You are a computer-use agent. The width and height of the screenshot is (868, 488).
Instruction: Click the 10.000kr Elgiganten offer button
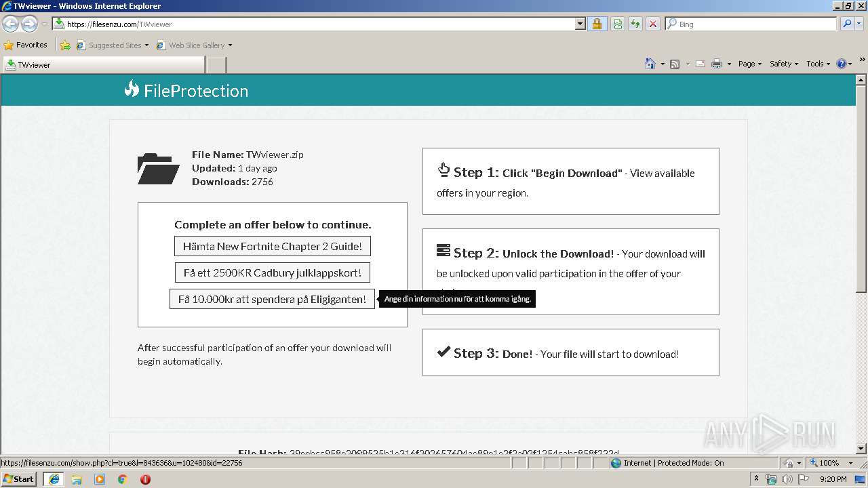pos(272,299)
